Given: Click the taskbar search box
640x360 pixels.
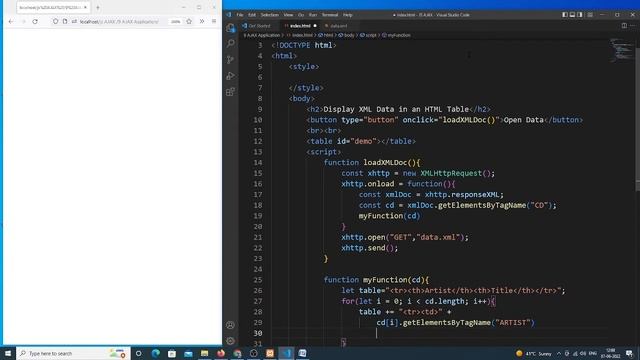Looking at the screenshot, I should [x=73, y=353].
